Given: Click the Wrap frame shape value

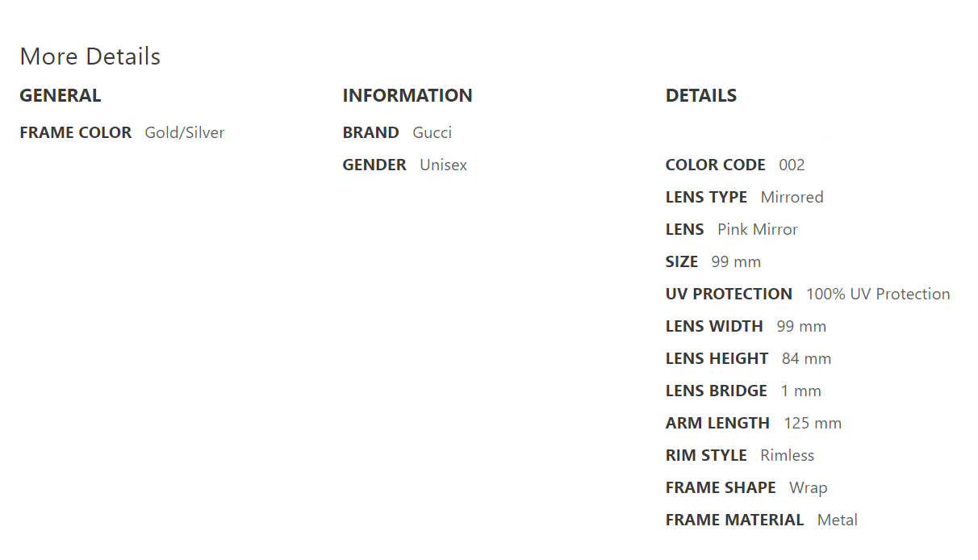Looking at the screenshot, I should 808,487.
